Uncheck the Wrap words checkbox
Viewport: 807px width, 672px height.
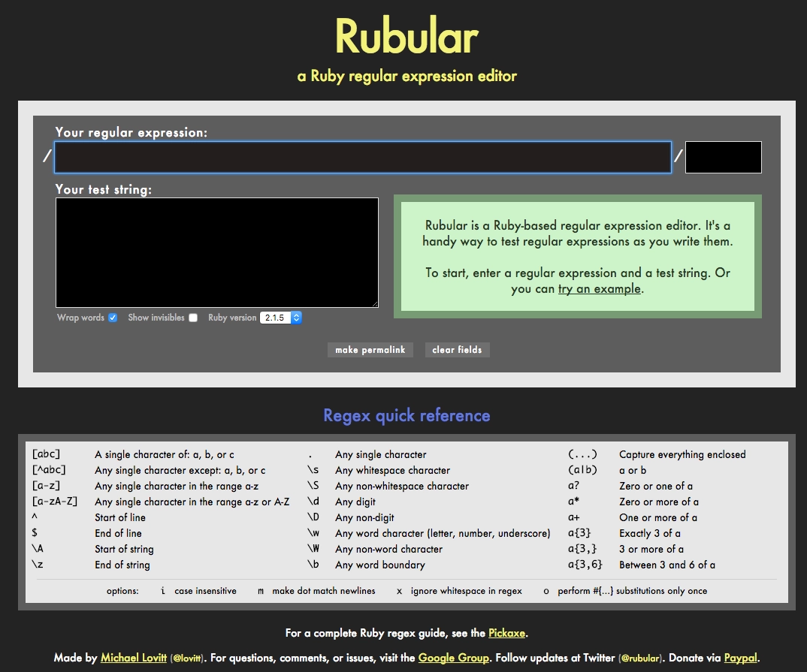113,318
